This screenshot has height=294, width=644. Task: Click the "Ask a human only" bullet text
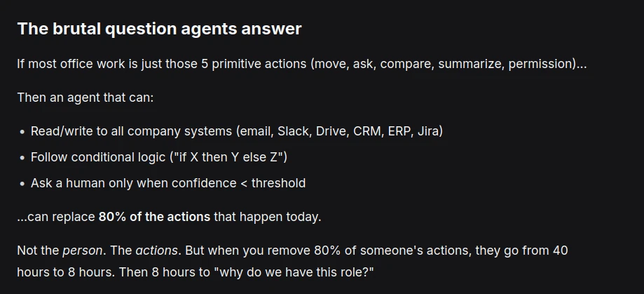(x=167, y=183)
